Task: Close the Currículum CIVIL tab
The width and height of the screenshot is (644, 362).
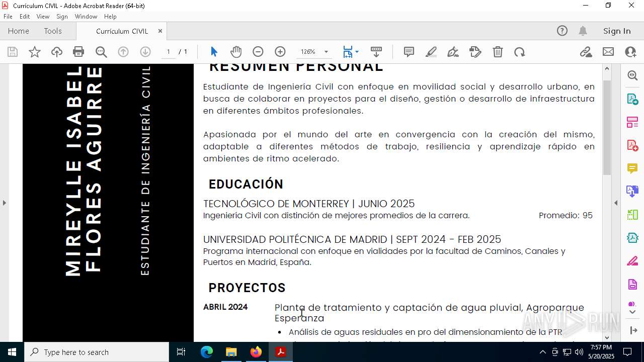Action: coord(160,31)
